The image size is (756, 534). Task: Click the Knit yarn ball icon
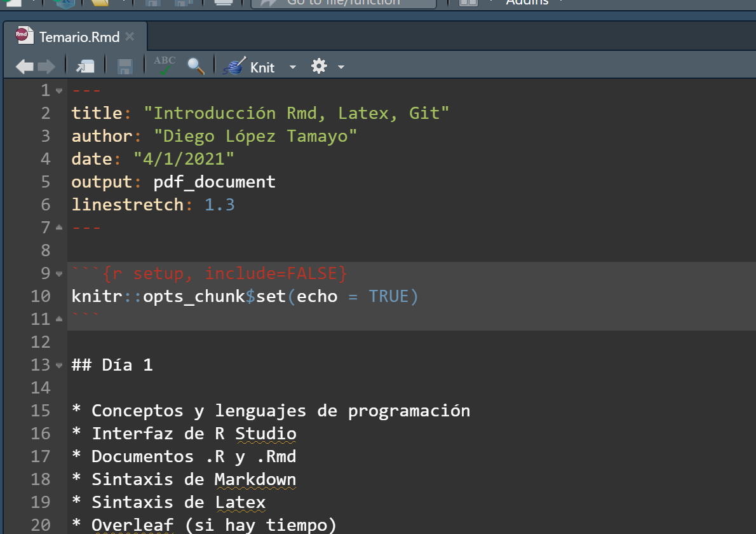[234, 66]
